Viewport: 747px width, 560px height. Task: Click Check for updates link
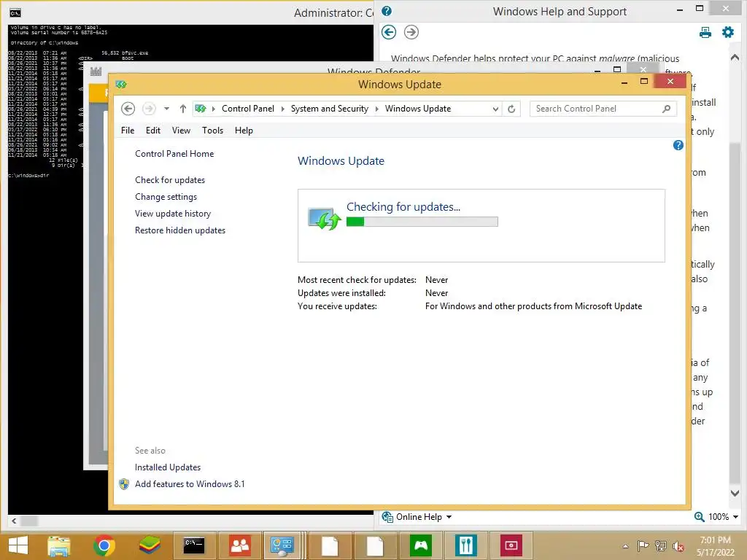pos(170,180)
